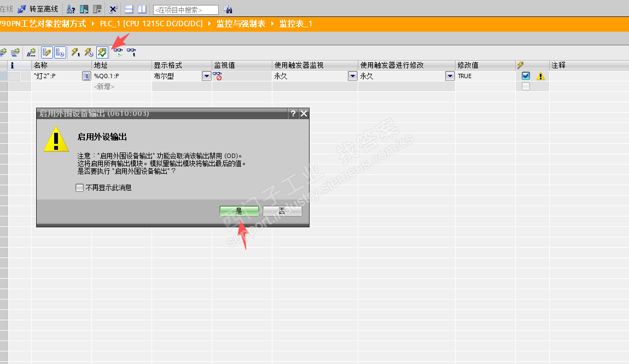Click the 注释 column header
This screenshot has width=629, height=364.
point(589,65)
